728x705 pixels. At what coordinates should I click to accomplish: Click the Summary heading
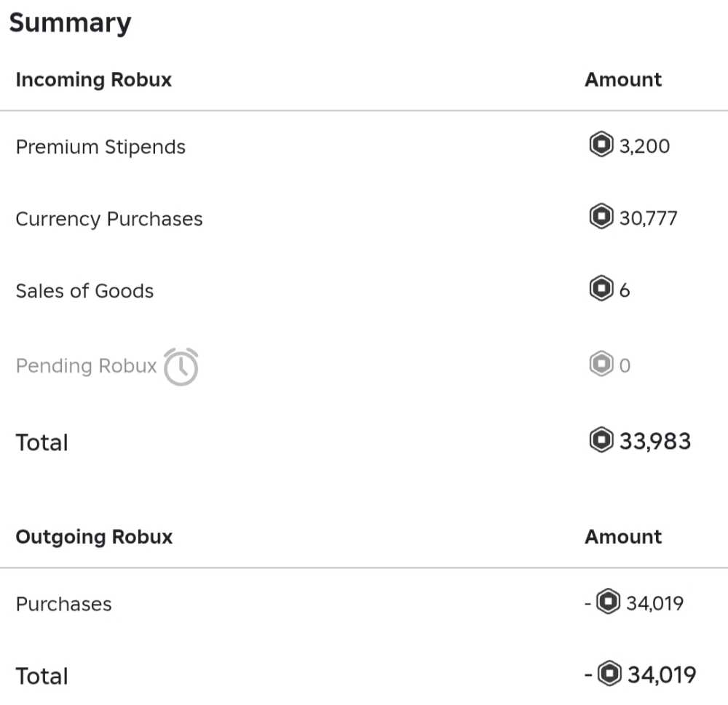coord(70,23)
